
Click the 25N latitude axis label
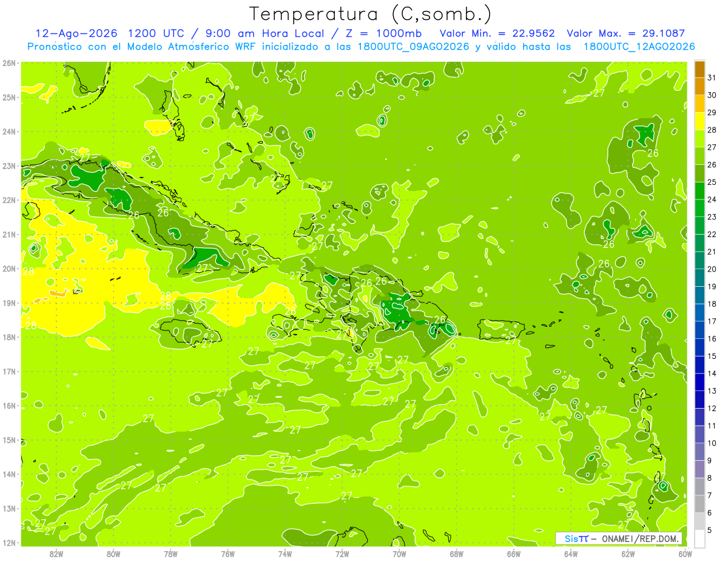coord(9,97)
